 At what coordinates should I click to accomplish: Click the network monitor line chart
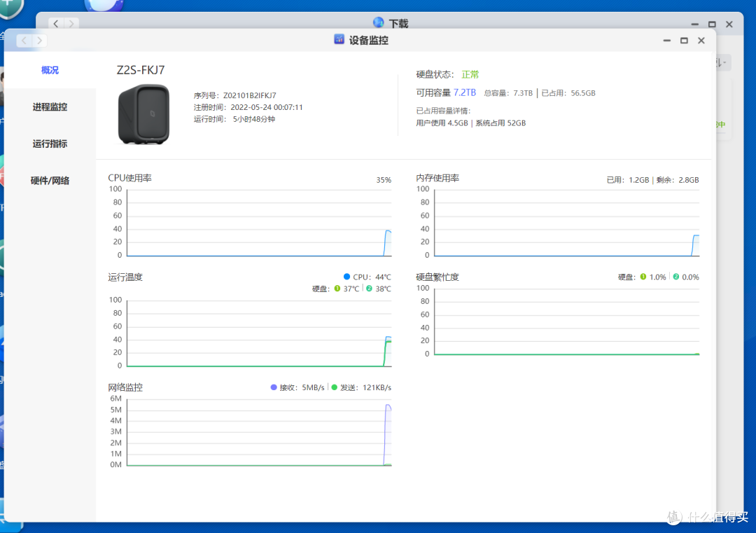coord(260,432)
